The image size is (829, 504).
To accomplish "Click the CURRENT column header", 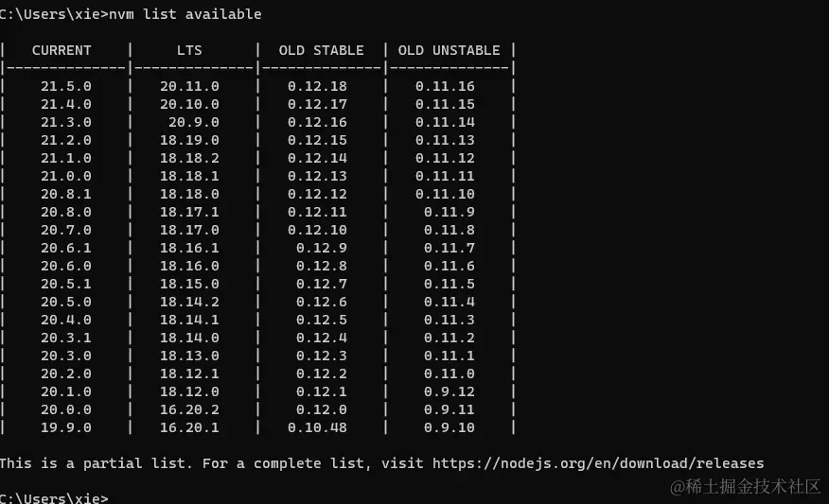I will [x=62, y=50].
